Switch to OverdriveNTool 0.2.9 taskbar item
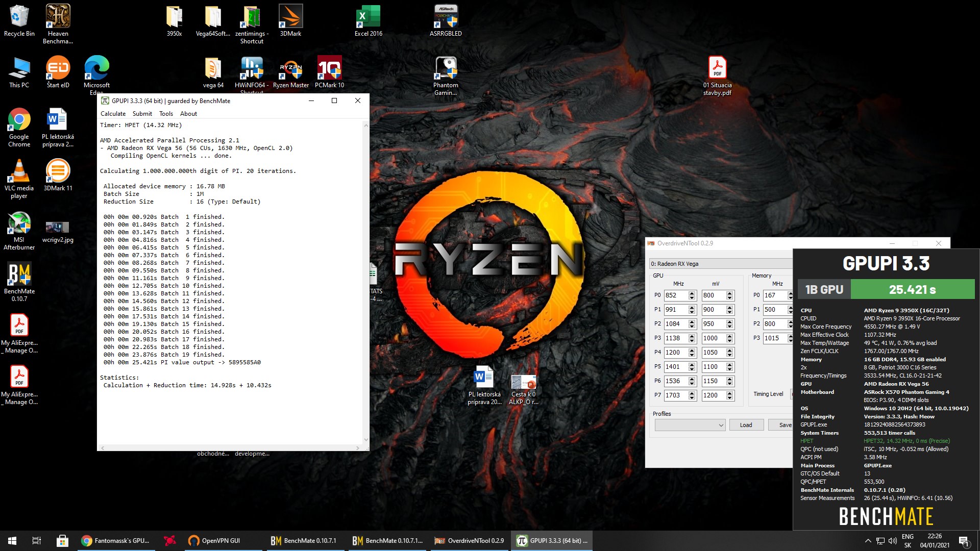The height and width of the screenshot is (551, 980). (x=470, y=541)
